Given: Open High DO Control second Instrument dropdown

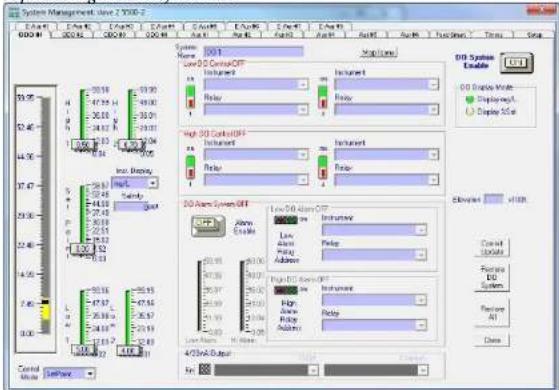Looking at the screenshot, I should (x=433, y=155).
